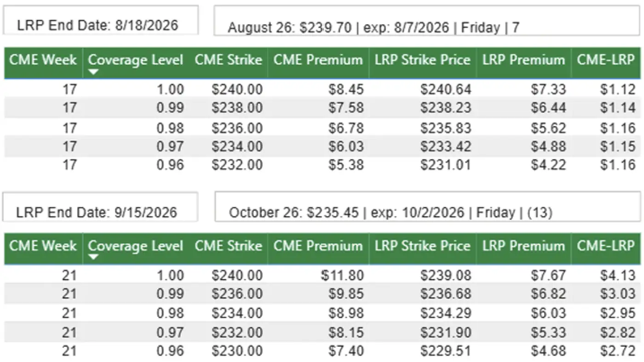Sort by CME Week header in August table
Viewport: 644px width, 362px height.
[x=43, y=60]
